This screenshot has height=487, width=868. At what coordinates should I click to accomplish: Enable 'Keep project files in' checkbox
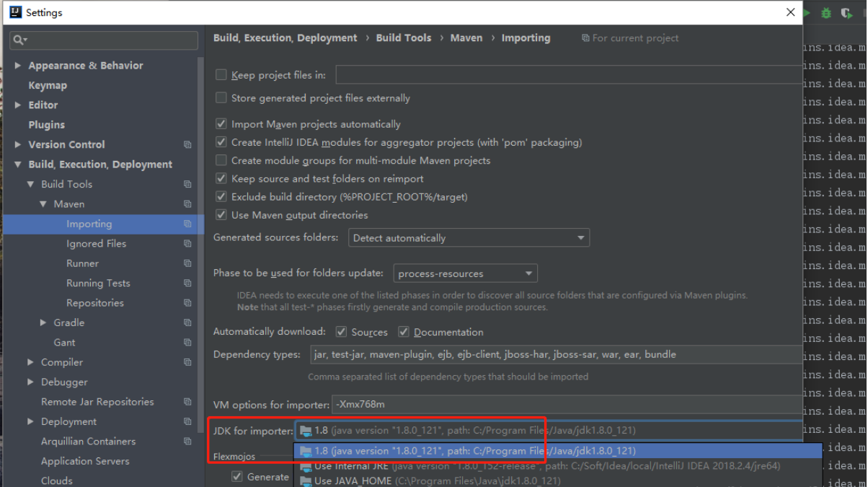[x=221, y=75]
